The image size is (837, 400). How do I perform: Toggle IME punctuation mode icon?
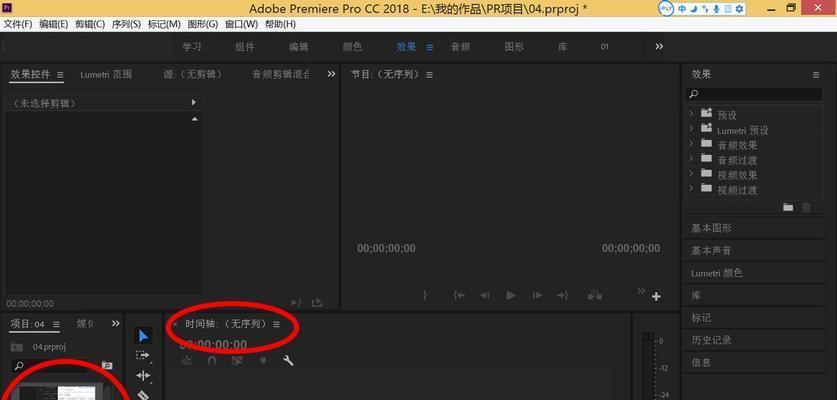point(705,9)
